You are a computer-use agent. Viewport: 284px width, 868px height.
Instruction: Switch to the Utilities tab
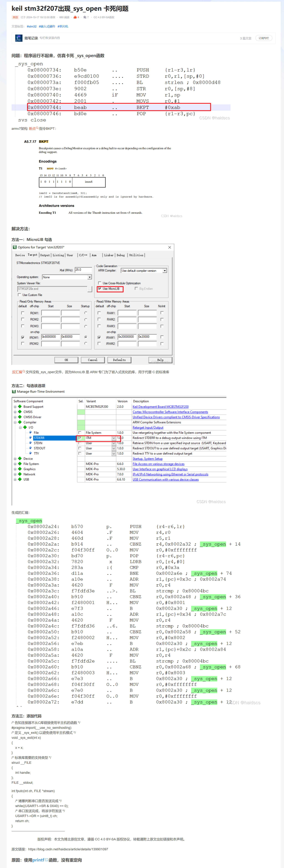point(136,255)
